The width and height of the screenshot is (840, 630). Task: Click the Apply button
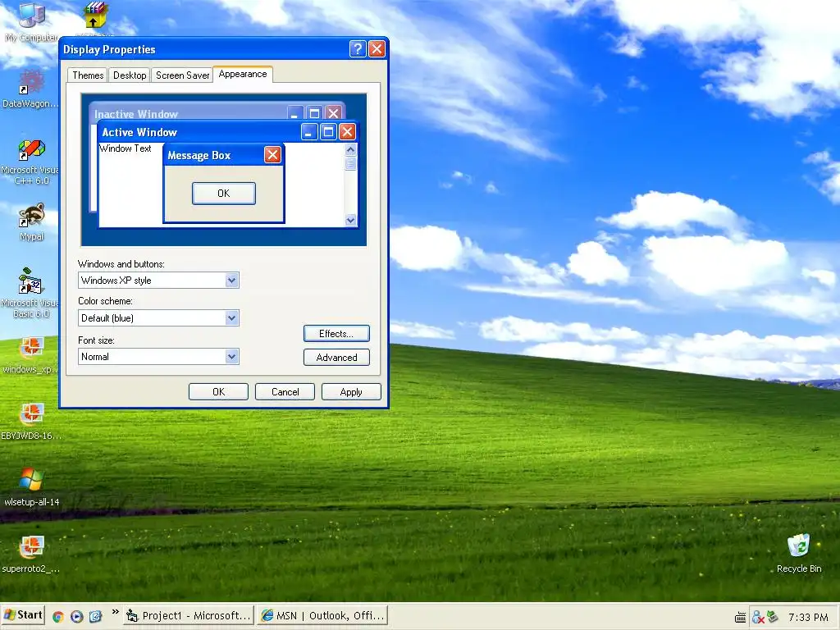pos(351,391)
